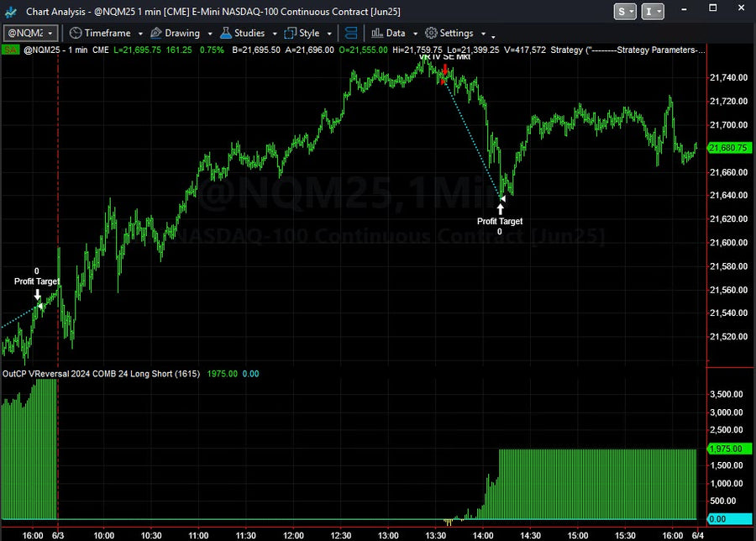Click the 21,740.00 price axis label
The image size is (756, 541).
[728, 77]
